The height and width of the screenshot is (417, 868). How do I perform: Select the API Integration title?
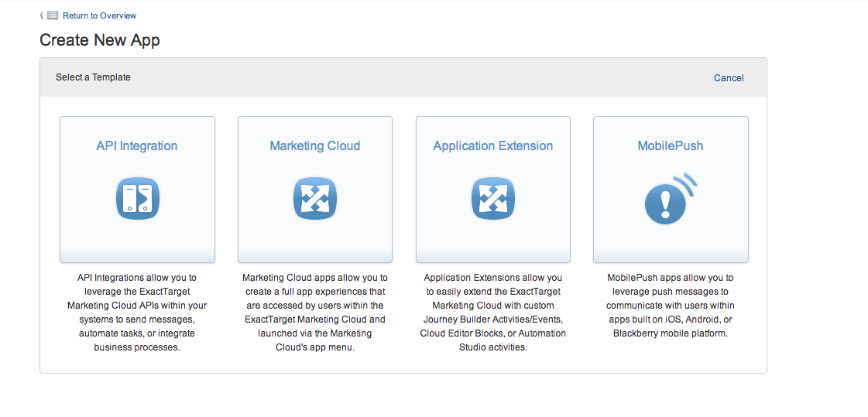137,146
